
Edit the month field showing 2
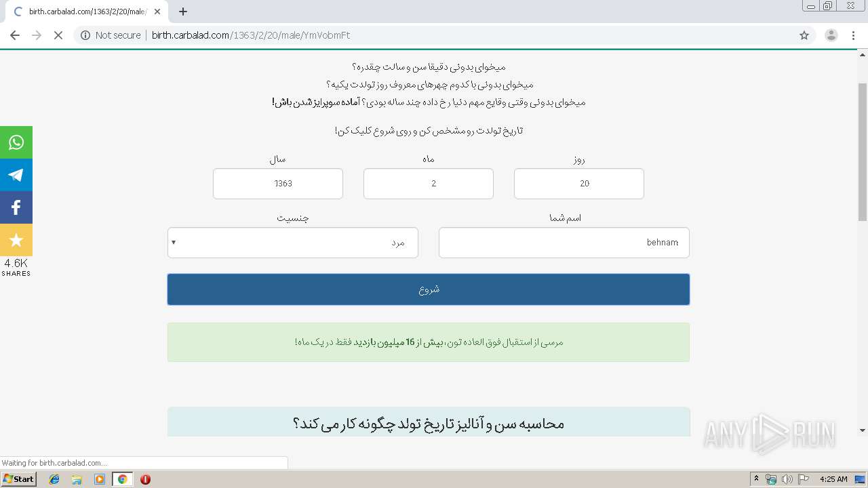coord(429,184)
